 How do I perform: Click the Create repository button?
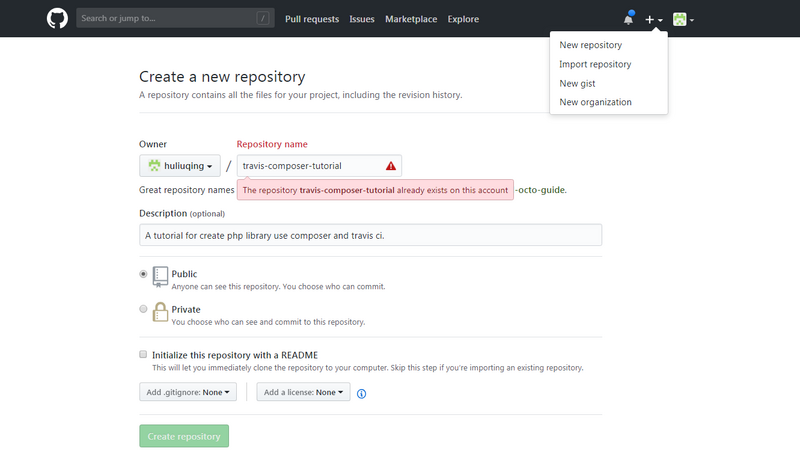click(x=184, y=436)
